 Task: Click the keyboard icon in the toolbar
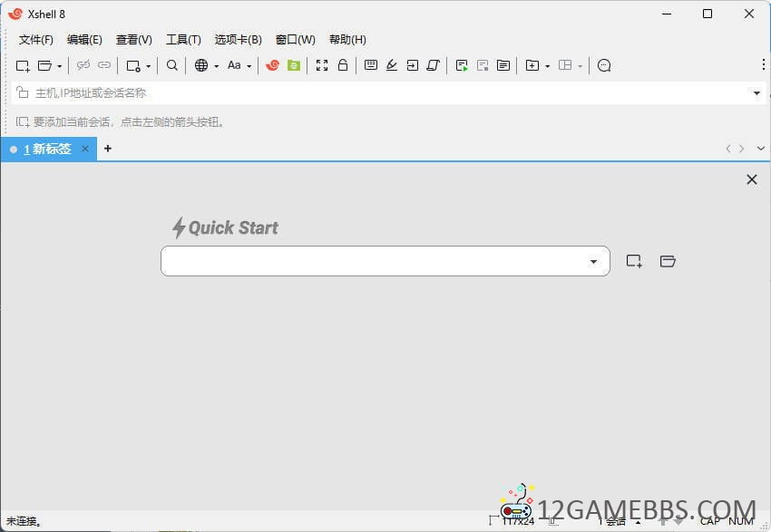point(371,65)
